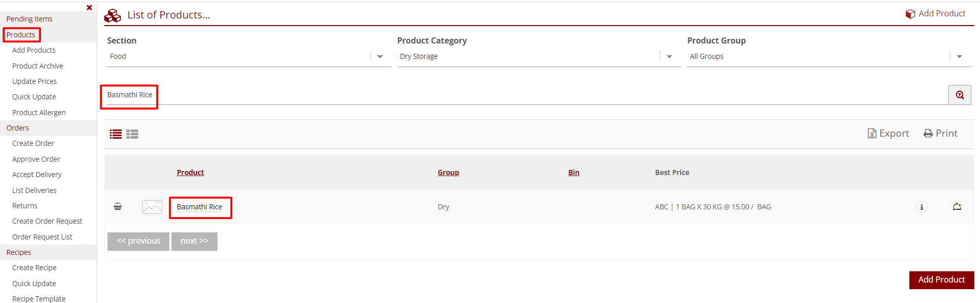
Task: Open Product Archive in sidebar
Action: point(38,66)
